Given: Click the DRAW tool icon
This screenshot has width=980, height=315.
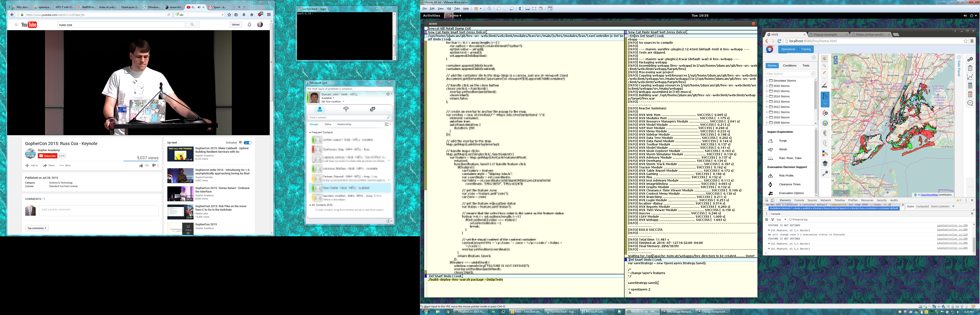Looking at the screenshot, I should [x=824, y=86].
